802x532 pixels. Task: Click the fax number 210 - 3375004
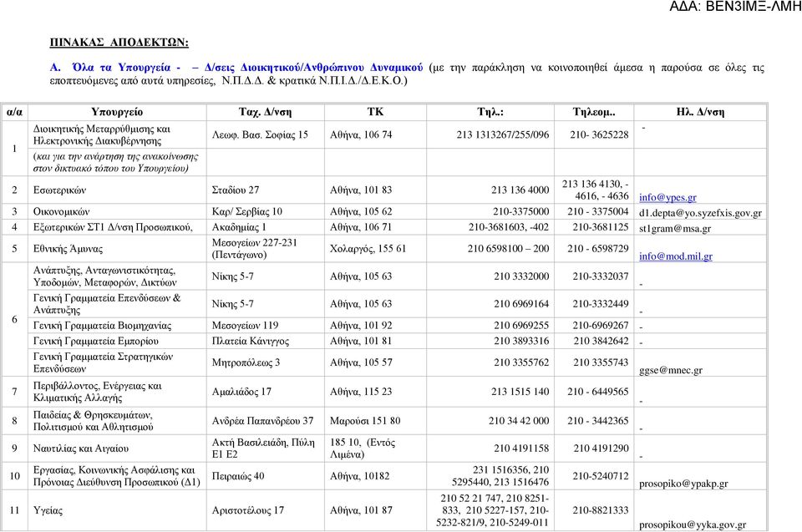598,212
